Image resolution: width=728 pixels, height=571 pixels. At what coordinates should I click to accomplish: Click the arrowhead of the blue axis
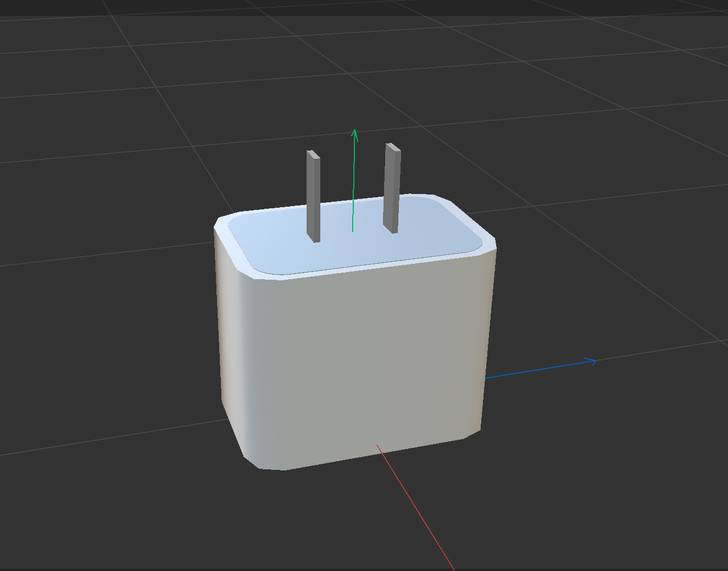click(592, 362)
